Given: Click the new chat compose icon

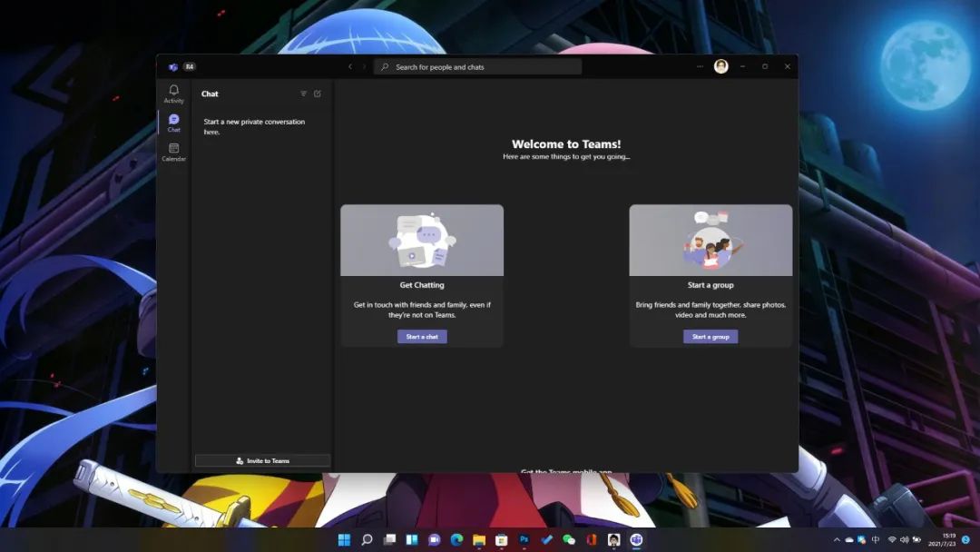Looking at the screenshot, I should (318, 94).
